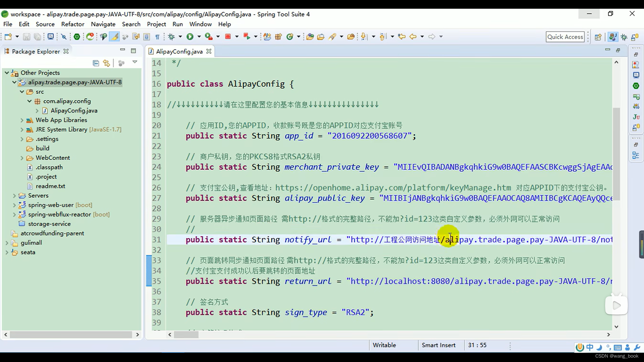Viewport: 644px width, 362px height.
Task: Click the red Stop icon
Action: pos(228,37)
